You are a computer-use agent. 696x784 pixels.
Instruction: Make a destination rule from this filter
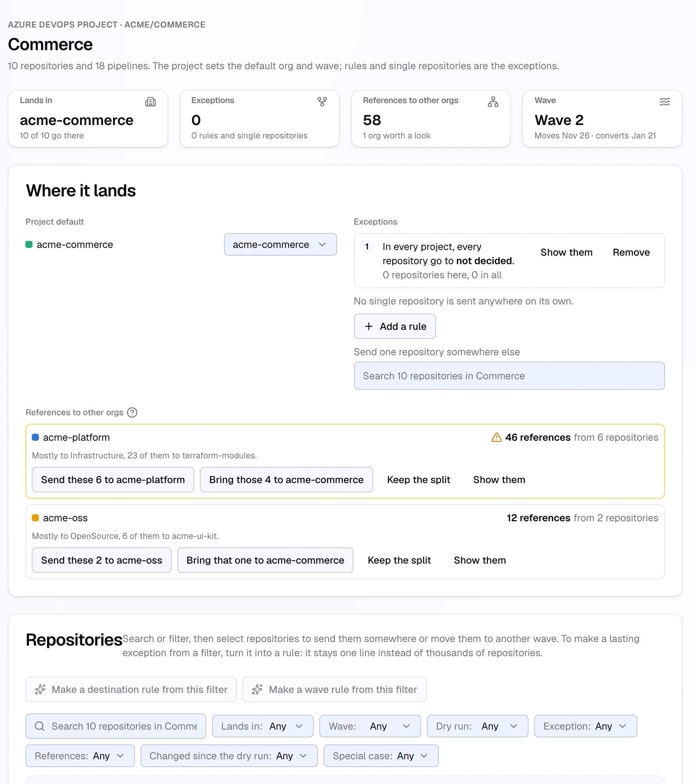131,689
